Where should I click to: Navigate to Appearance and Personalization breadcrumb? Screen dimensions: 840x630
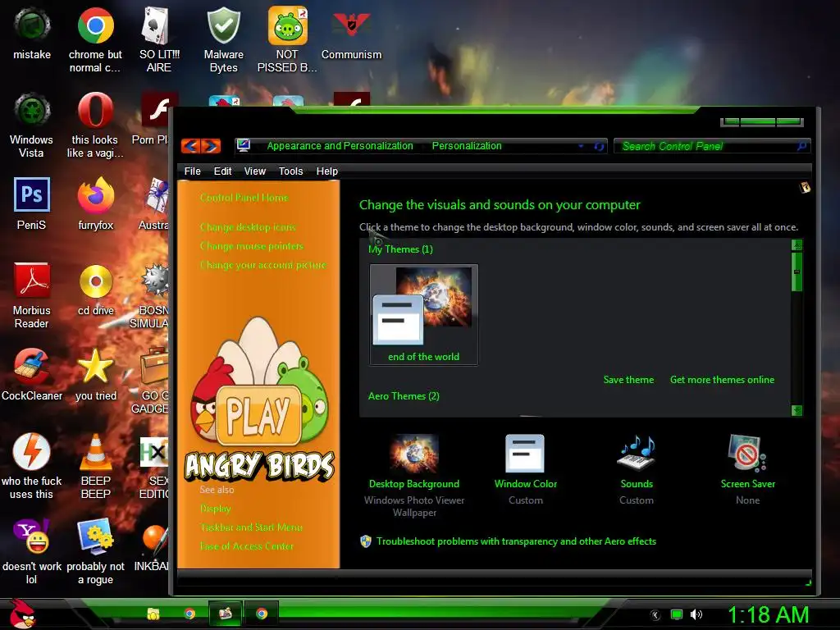coord(340,146)
